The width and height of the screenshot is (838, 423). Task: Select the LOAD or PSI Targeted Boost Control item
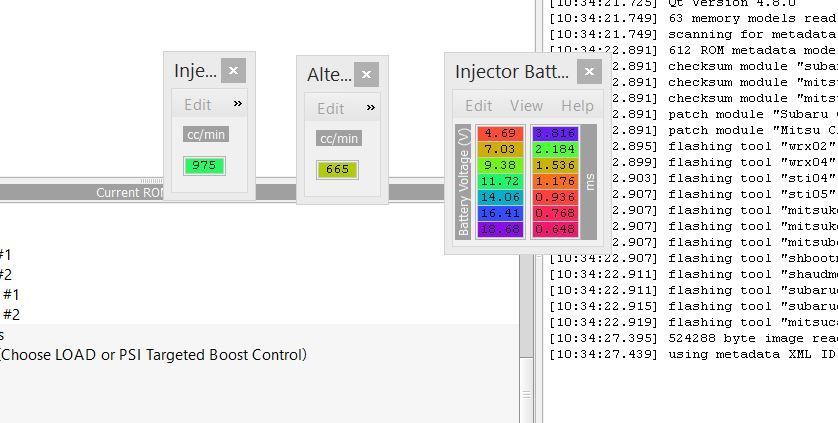[153, 355]
